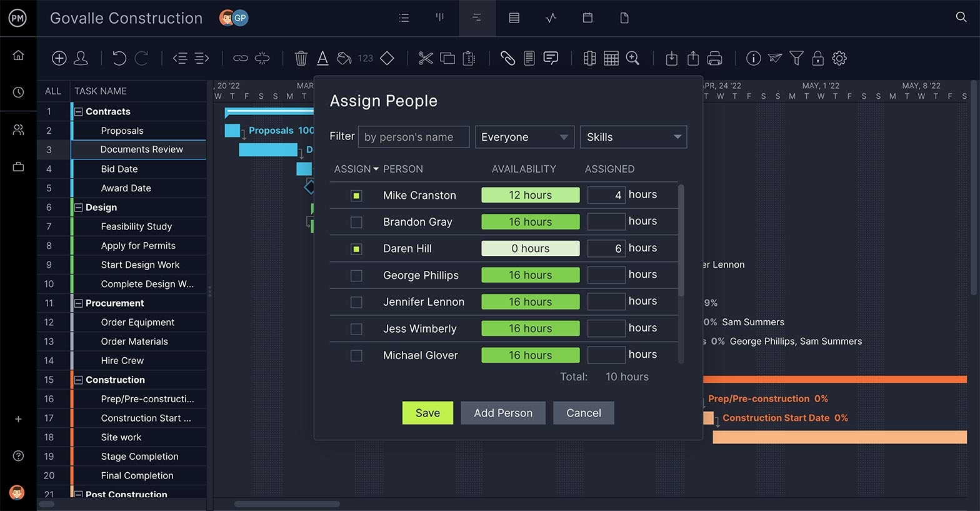Click the Add Person button
The image size is (980, 511).
tap(503, 413)
